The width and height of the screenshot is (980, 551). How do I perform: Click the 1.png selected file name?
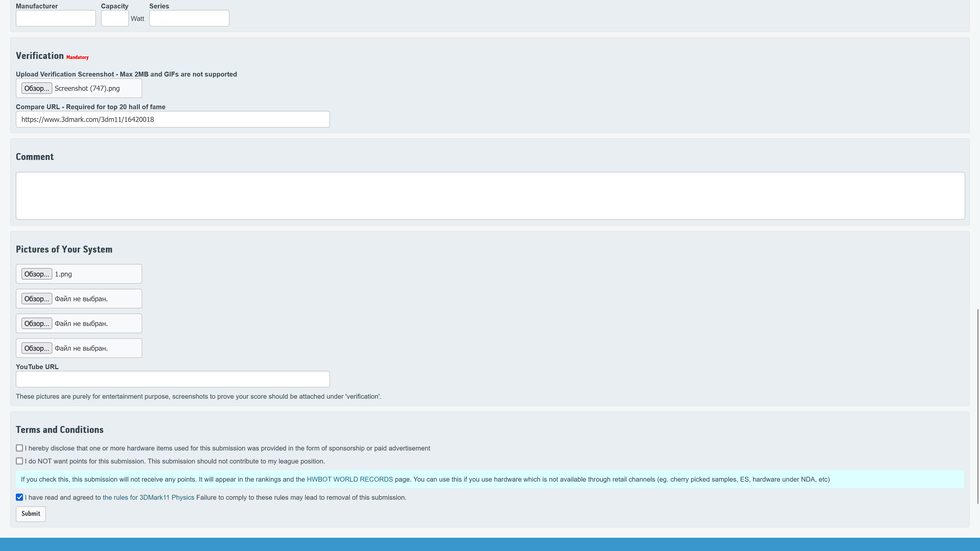click(63, 274)
